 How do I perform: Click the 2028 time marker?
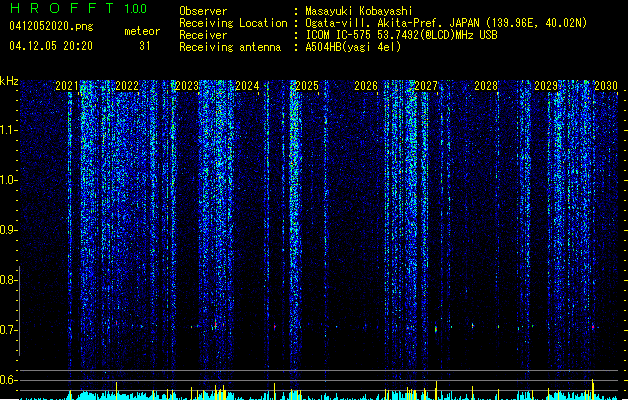[x=486, y=86]
